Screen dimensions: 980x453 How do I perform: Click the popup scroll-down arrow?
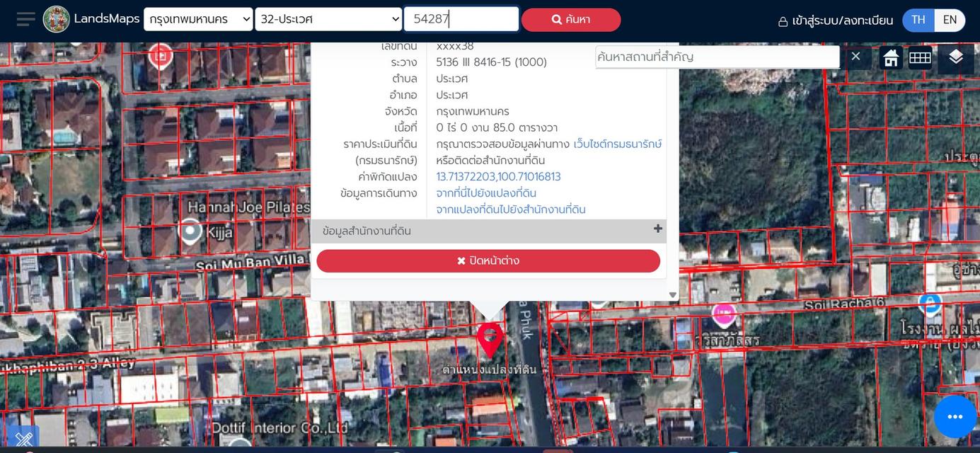tap(673, 295)
